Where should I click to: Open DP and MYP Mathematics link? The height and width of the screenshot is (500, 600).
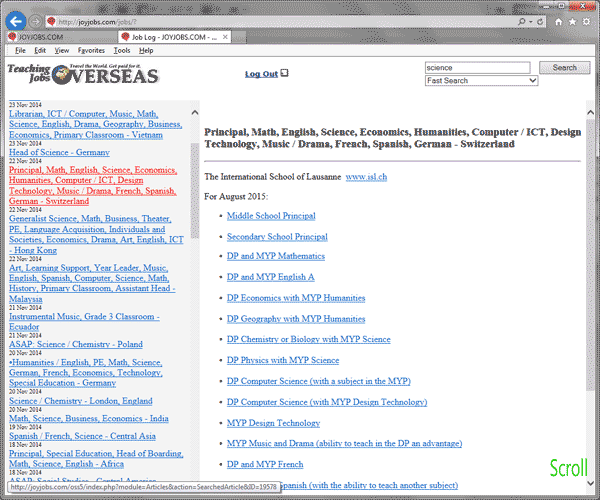tap(276, 256)
